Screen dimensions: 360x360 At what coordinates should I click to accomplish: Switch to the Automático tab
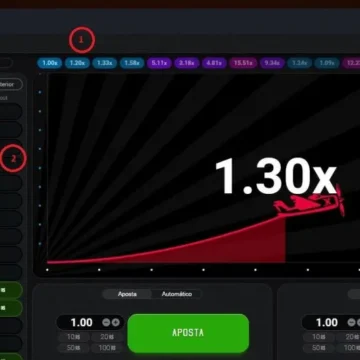click(177, 294)
